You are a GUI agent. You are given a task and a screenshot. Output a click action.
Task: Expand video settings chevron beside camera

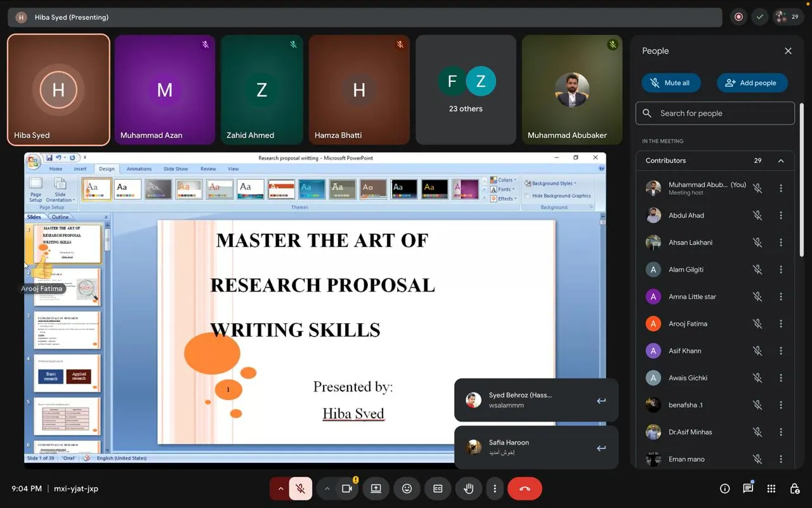click(327, 488)
